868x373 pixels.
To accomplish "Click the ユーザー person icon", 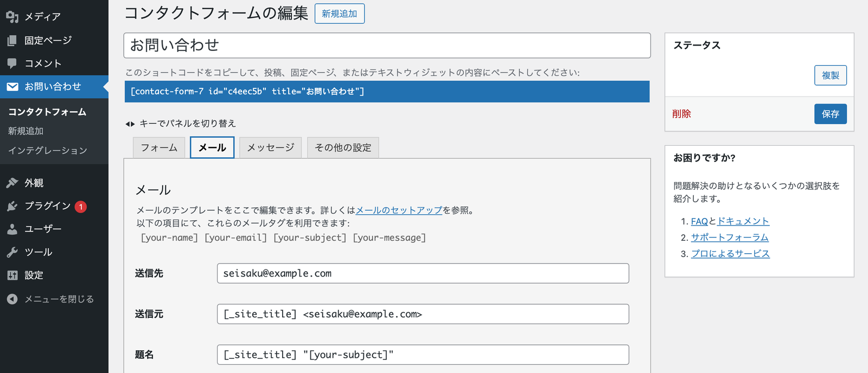I will pos(12,229).
